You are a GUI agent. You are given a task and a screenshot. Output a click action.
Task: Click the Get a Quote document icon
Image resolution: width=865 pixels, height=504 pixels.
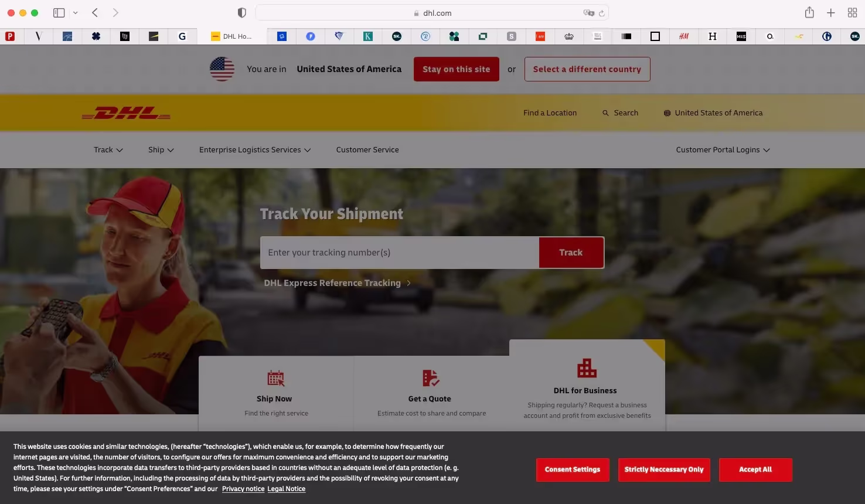coord(430,378)
